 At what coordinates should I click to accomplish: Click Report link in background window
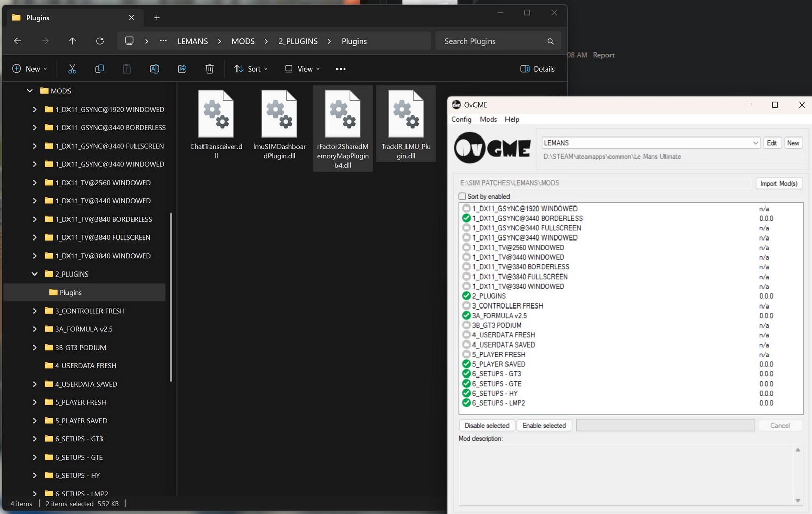603,55
